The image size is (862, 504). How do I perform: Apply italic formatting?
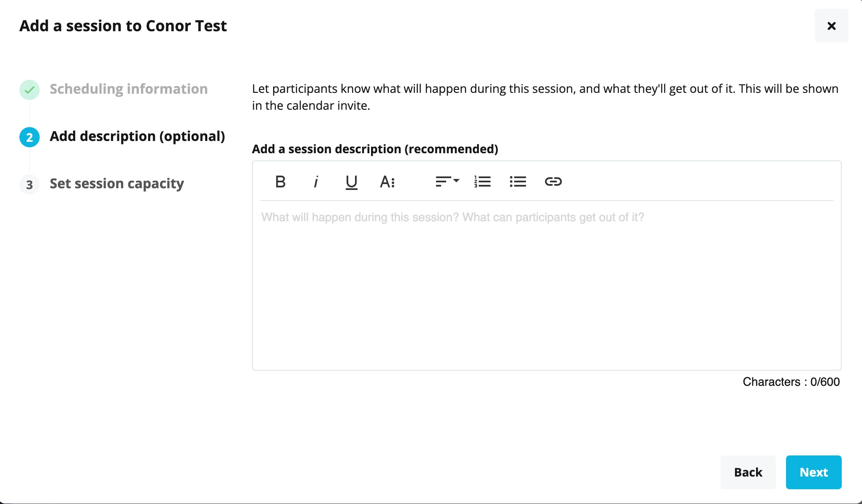(x=316, y=182)
